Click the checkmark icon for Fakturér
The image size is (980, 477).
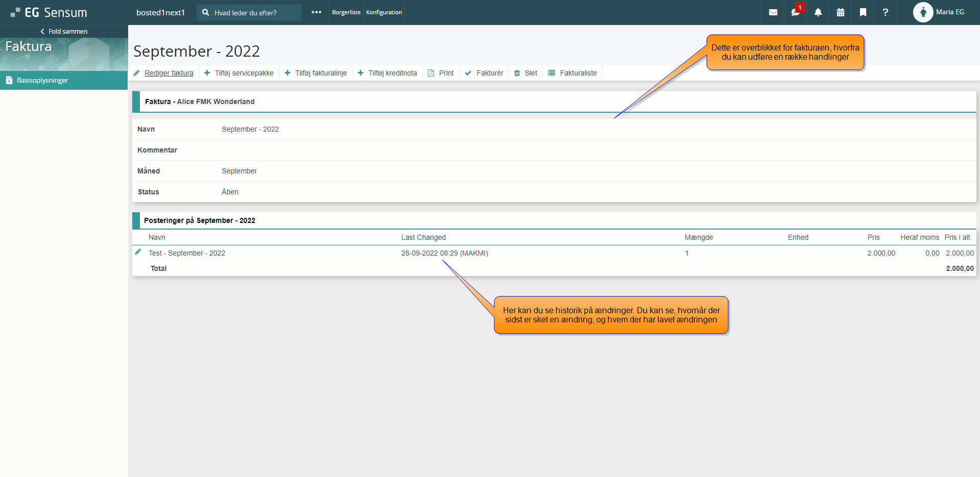[468, 73]
